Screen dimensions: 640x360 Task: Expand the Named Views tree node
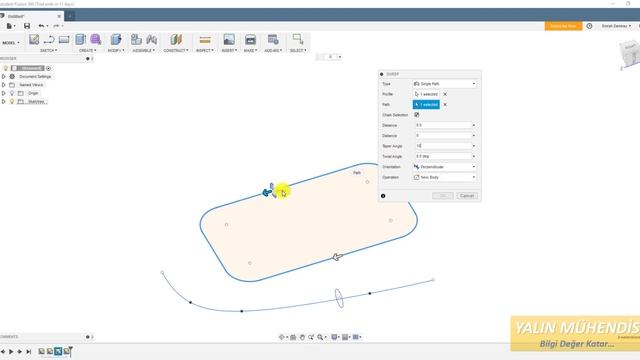point(4,85)
